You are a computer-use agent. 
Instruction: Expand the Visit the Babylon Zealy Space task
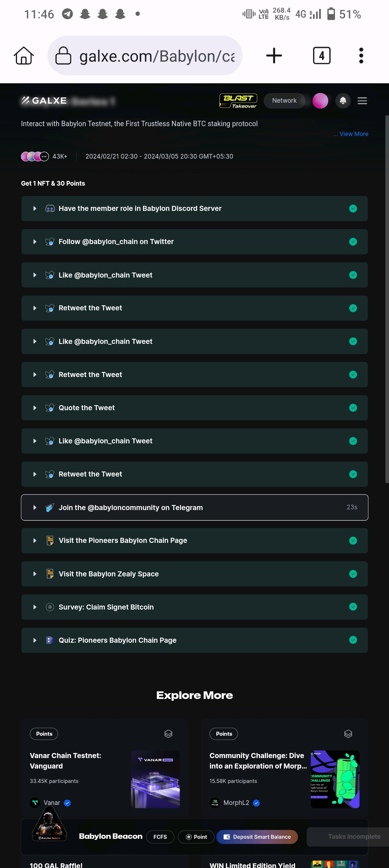(x=35, y=574)
